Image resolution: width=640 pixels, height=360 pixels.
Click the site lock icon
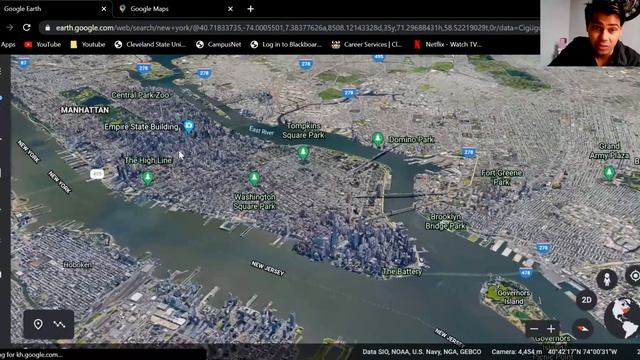pyautogui.click(x=47, y=28)
